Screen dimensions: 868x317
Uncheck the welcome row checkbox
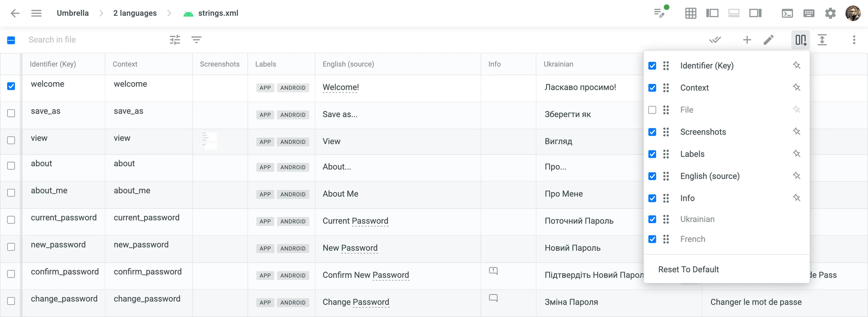click(11, 86)
